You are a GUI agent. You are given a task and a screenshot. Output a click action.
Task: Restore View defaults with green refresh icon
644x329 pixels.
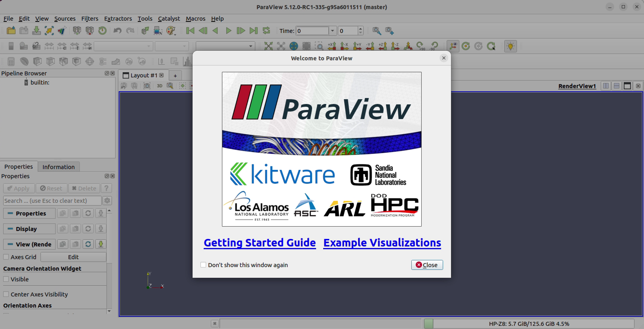88,244
